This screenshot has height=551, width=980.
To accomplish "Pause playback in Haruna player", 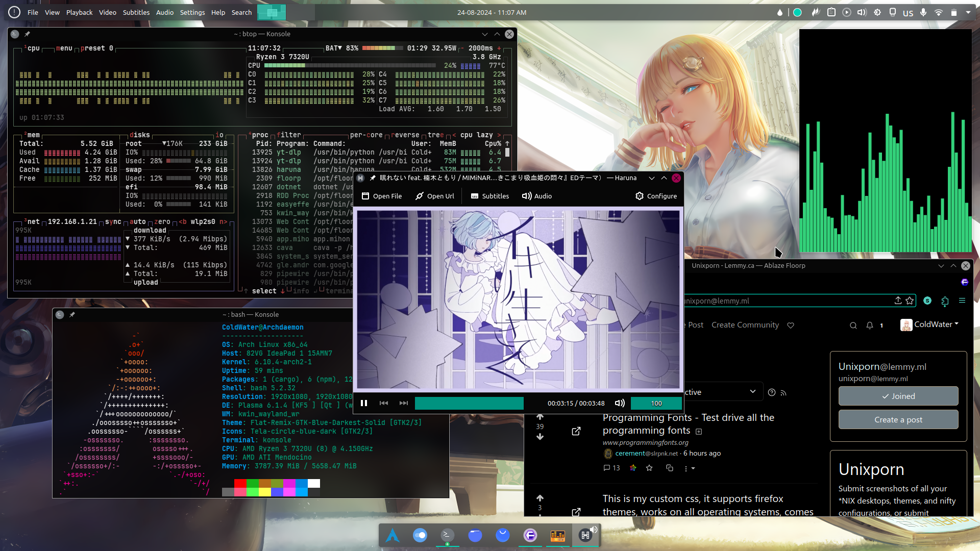I will (364, 403).
